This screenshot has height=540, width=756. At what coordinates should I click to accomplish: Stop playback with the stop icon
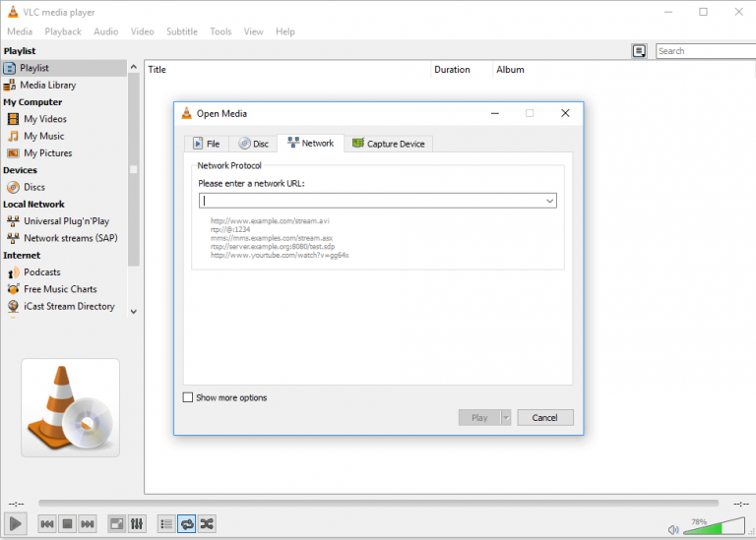pyautogui.click(x=67, y=524)
